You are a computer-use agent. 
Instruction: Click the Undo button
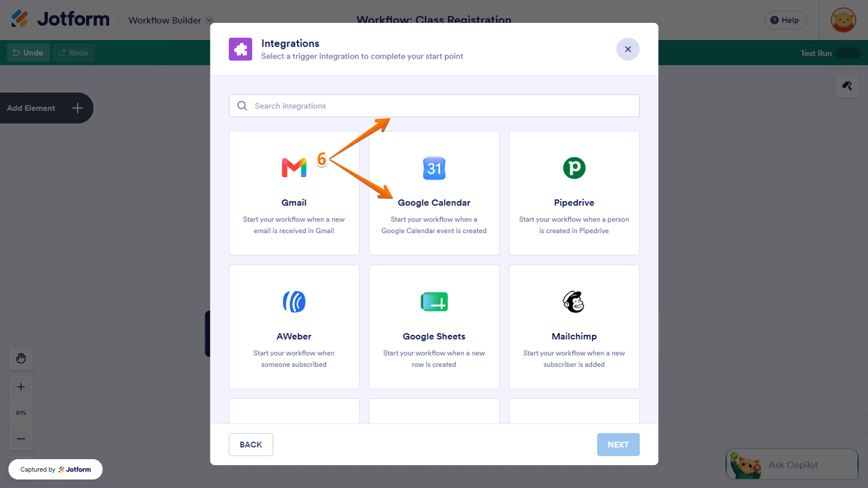28,53
